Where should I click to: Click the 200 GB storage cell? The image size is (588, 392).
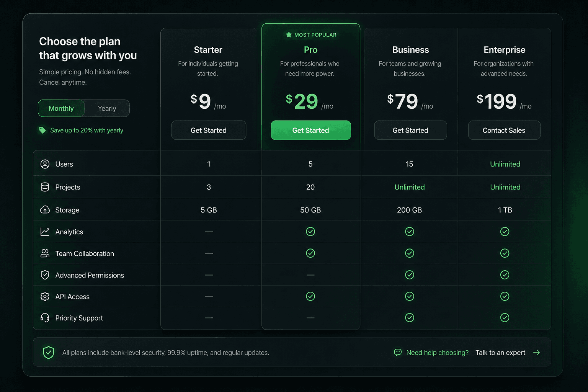tap(410, 210)
